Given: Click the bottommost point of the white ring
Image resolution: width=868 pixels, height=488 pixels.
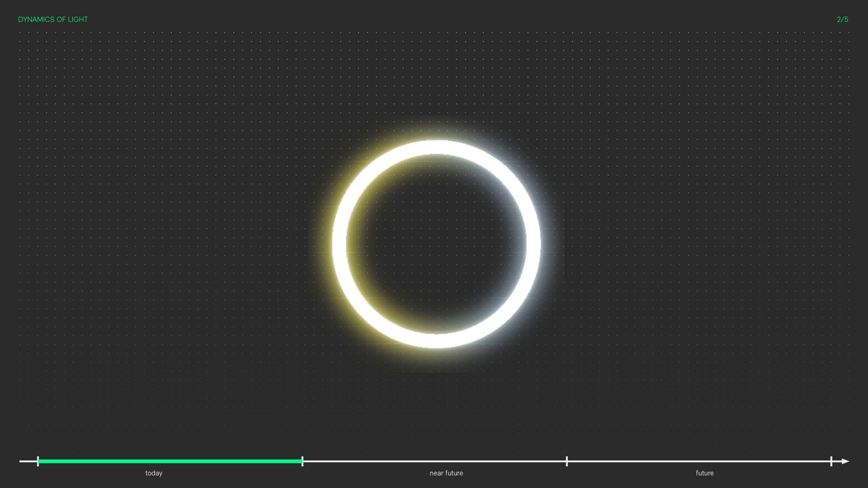Looking at the screenshot, I should tap(436, 341).
